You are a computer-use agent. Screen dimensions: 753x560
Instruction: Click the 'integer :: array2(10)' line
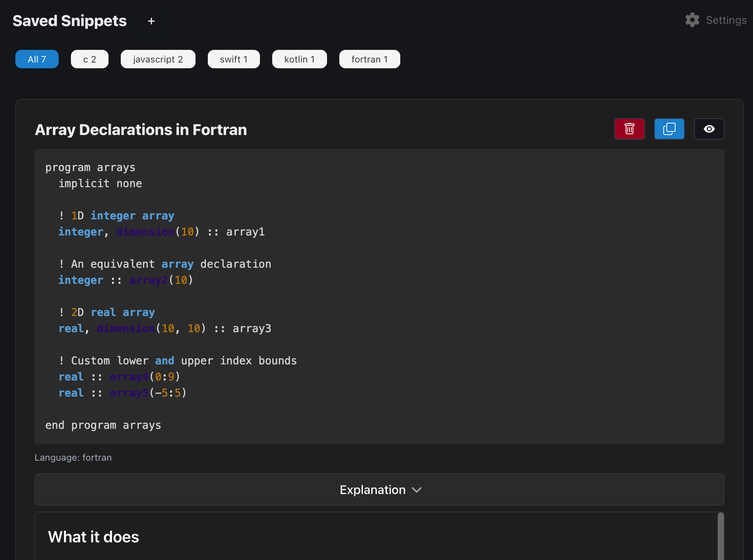point(126,280)
